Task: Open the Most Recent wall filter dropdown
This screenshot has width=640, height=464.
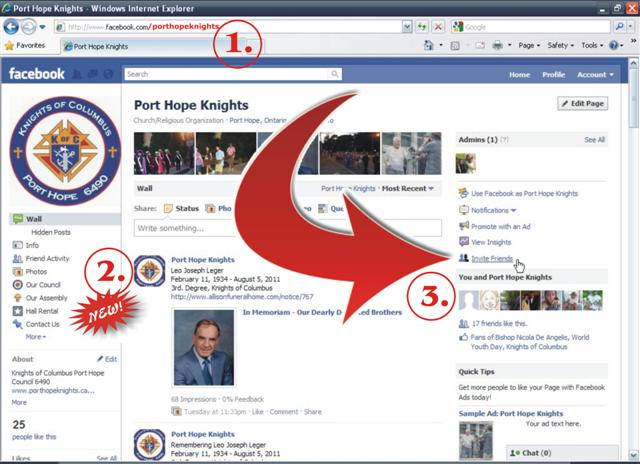Action: click(x=407, y=189)
